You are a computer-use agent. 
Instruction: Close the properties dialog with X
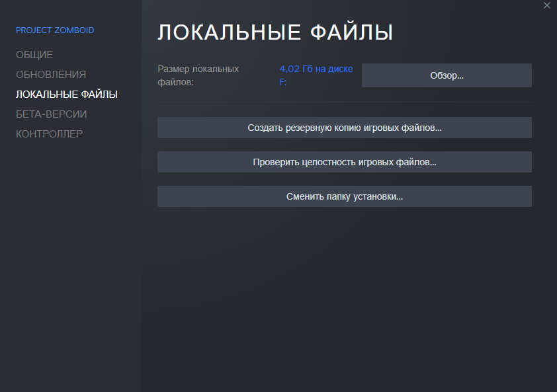pos(546,5)
